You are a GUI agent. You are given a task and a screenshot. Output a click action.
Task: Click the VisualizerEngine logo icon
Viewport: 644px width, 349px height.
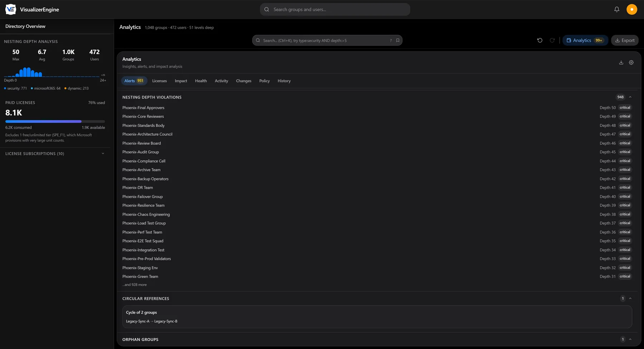11,9
